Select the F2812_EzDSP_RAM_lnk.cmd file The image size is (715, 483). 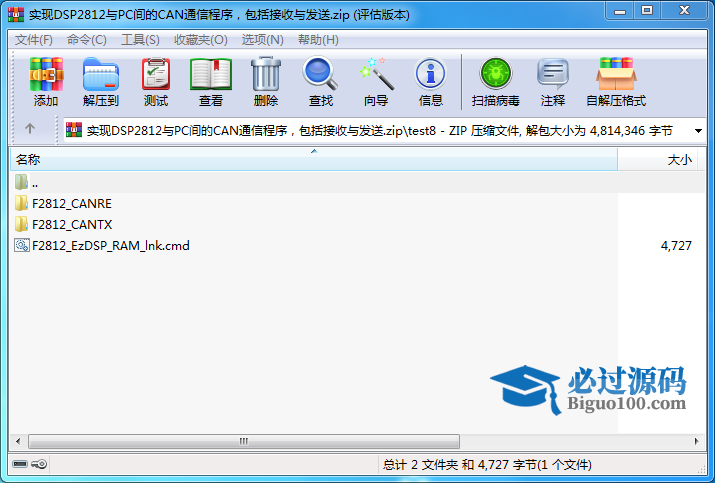point(102,245)
